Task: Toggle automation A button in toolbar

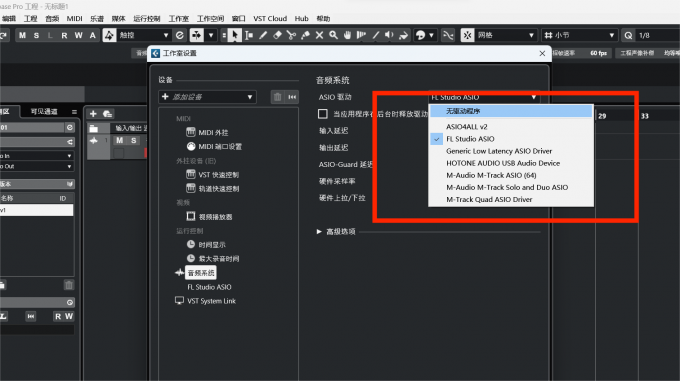Action: [92, 35]
